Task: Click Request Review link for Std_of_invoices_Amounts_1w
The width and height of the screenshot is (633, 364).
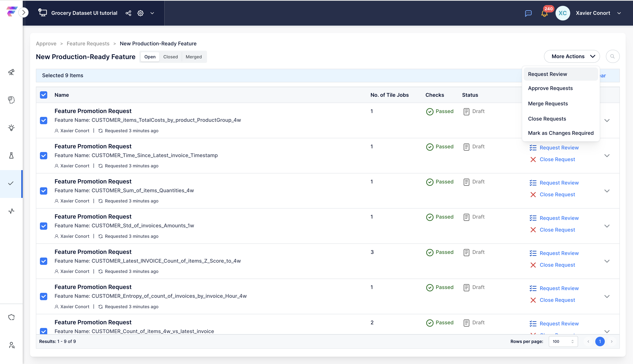Action: [x=559, y=218]
